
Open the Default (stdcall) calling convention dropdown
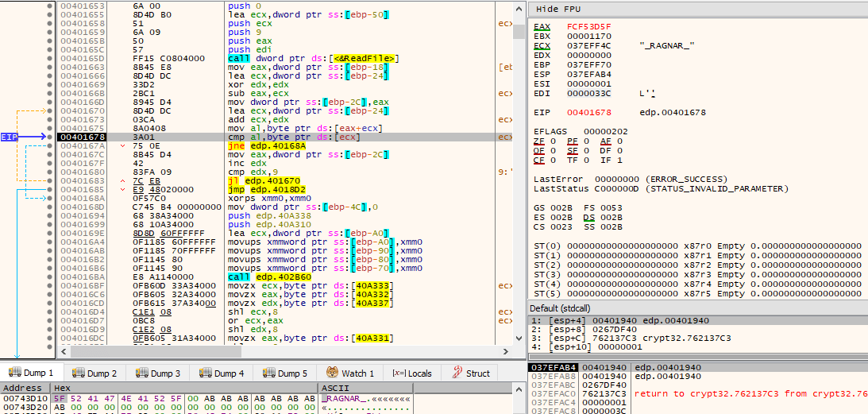click(x=567, y=308)
